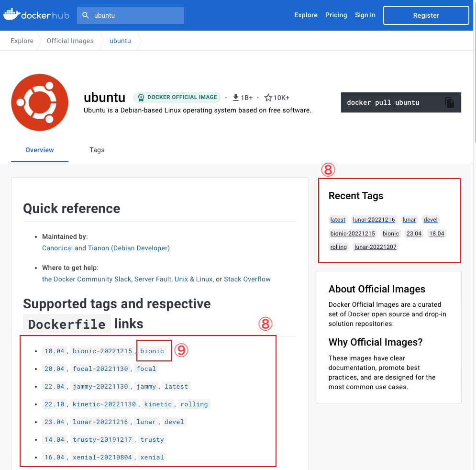The width and height of the screenshot is (476, 470).
Task: Open the 16.04 Dockerfile link
Action: click(x=55, y=457)
